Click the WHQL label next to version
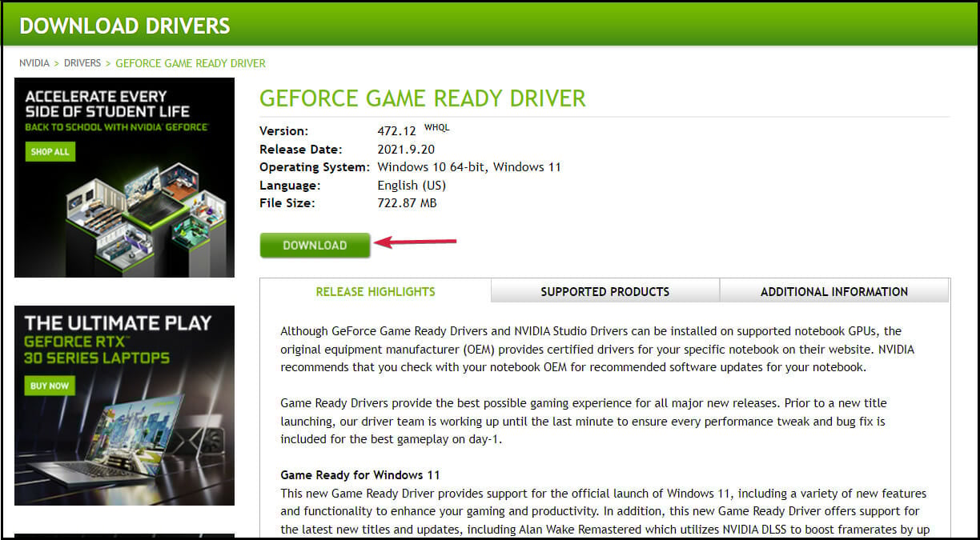980x540 pixels. point(439,126)
